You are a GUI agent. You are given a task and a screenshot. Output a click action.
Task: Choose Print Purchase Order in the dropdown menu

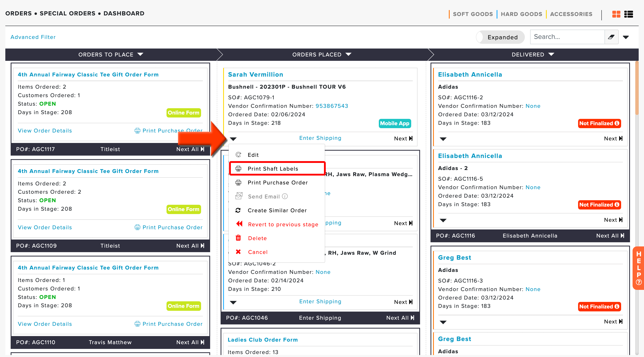277,183
